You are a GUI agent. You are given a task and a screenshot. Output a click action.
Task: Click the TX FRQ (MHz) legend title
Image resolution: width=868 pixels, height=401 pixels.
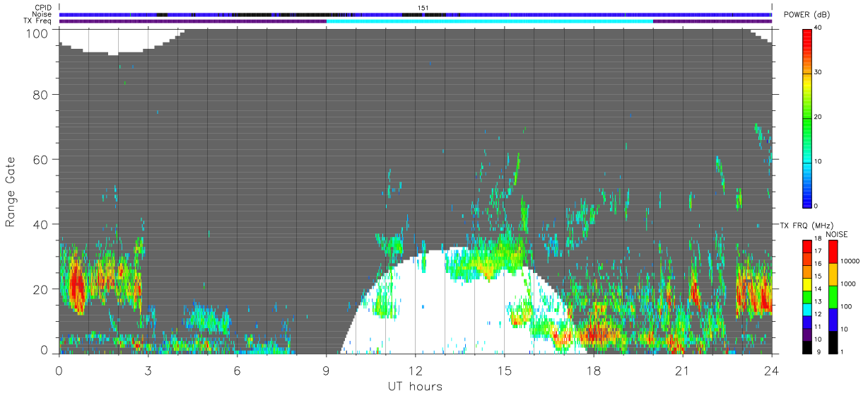pos(807,225)
